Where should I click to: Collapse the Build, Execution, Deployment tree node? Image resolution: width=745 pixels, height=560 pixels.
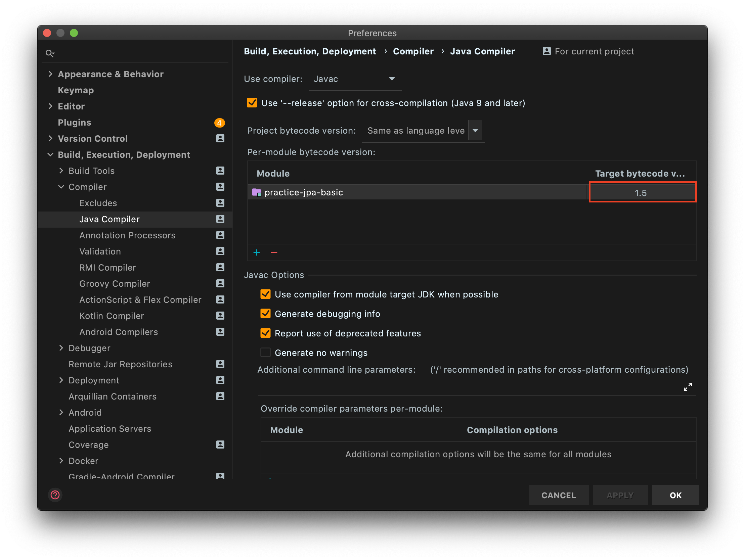pyautogui.click(x=50, y=154)
